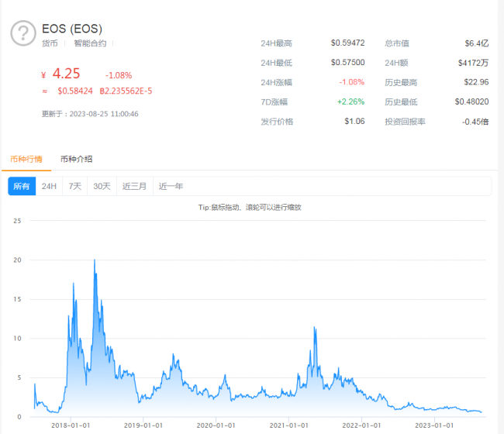Switch chart to 近一年 range
Image resolution: width=504 pixels, height=434 pixels.
click(x=171, y=186)
